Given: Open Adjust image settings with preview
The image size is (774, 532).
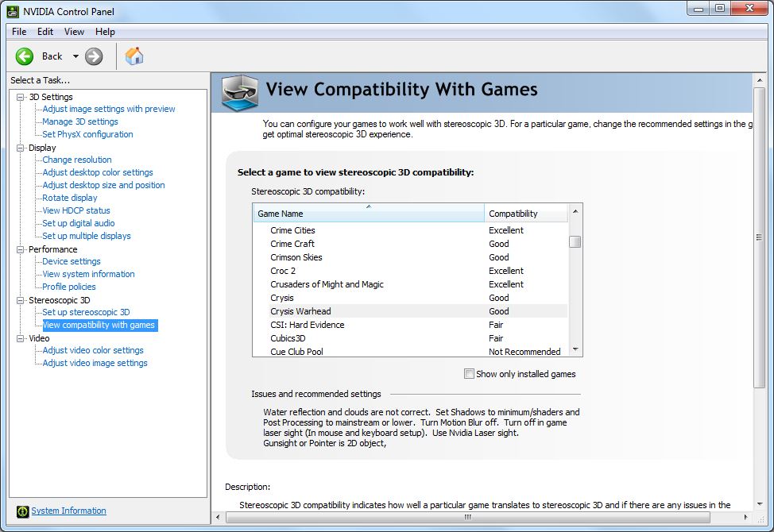Looking at the screenshot, I should click(x=109, y=109).
